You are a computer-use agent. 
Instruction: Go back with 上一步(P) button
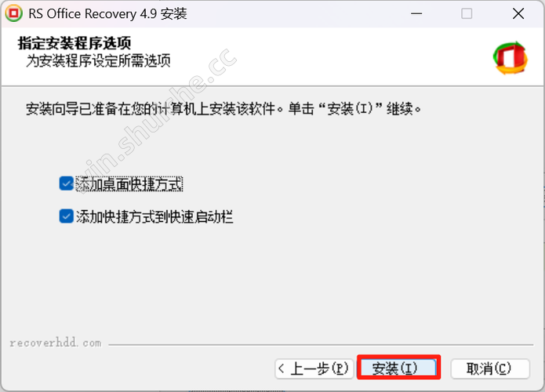[314, 368]
